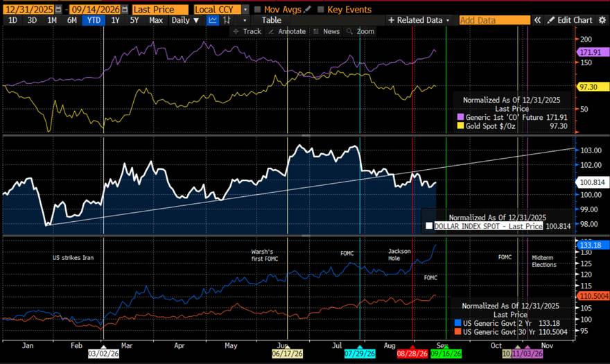Click the 'US strikes Iran' annotation

click(x=73, y=258)
